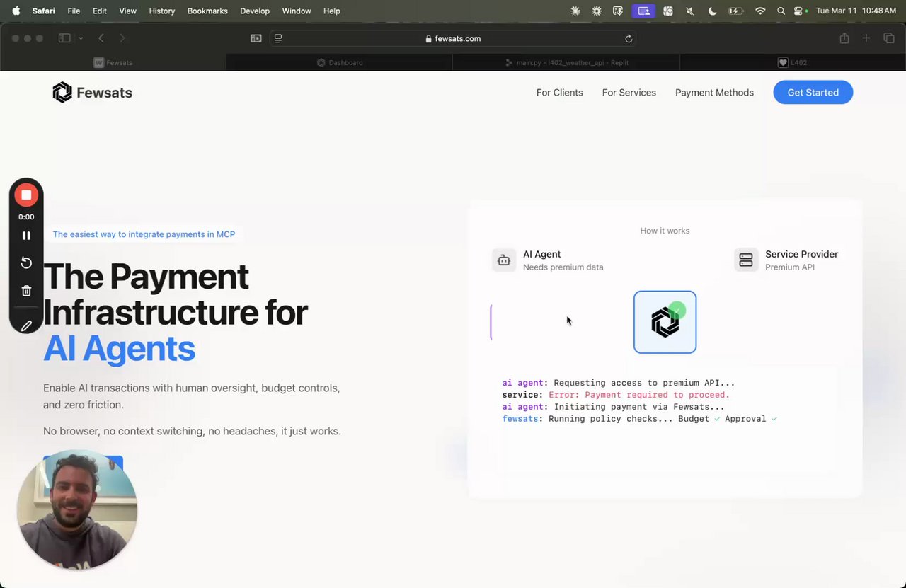
Task: Go to the Payment Methods link
Action: [714, 93]
